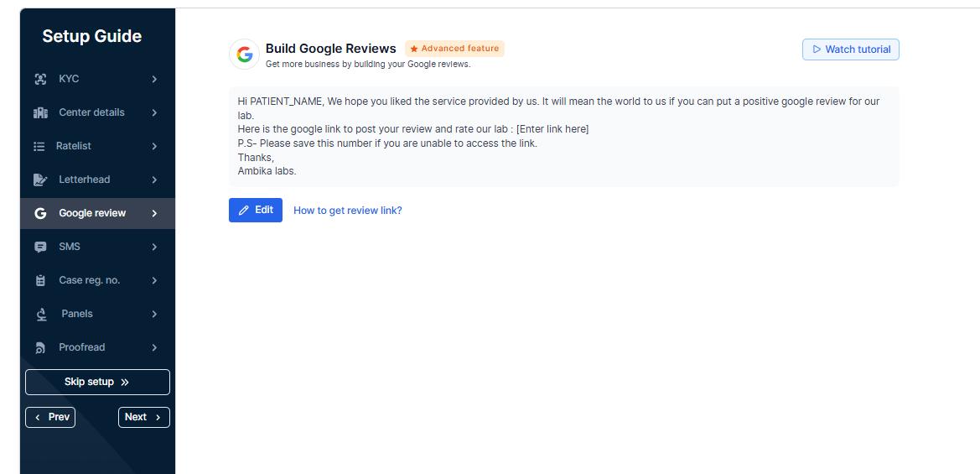Click the 'Hi PATIENT_NAME' message line
Image resolution: width=980 pixels, height=474 pixels.
(x=559, y=108)
